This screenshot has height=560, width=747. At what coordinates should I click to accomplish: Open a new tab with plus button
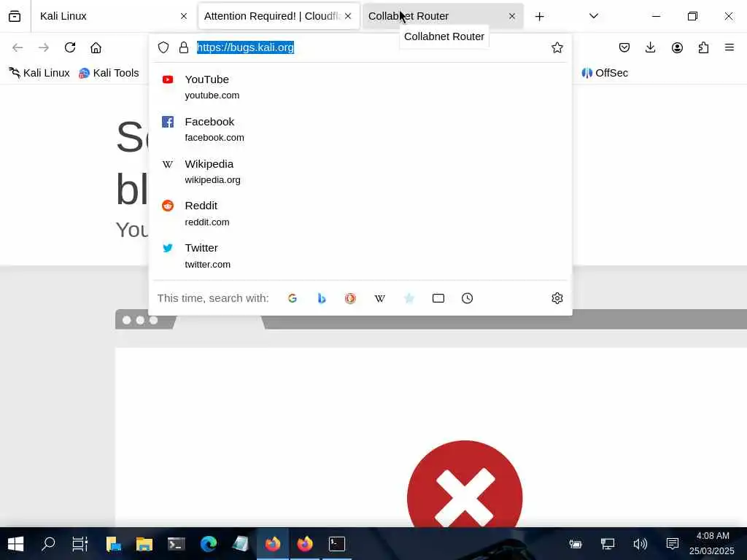539,17
